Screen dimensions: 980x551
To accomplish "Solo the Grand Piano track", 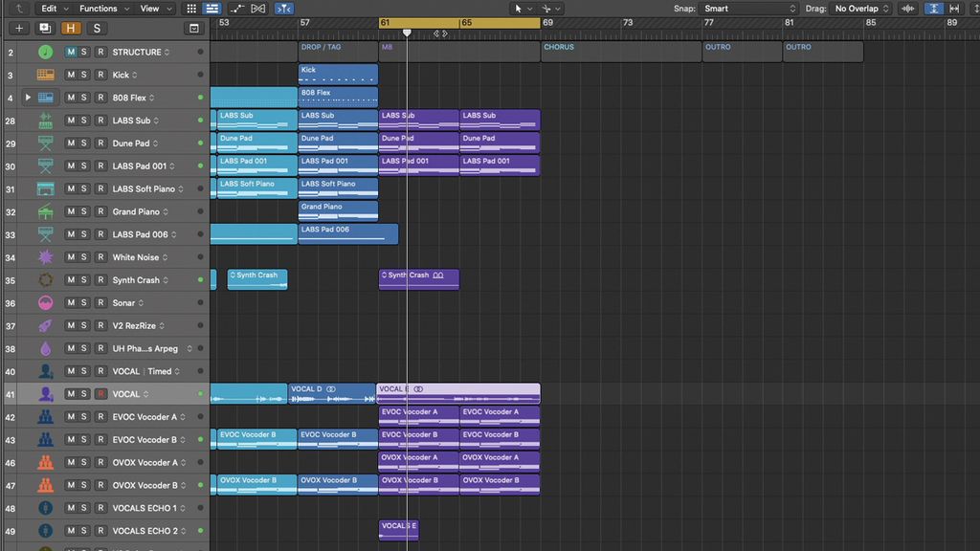I will (x=84, y=211).
